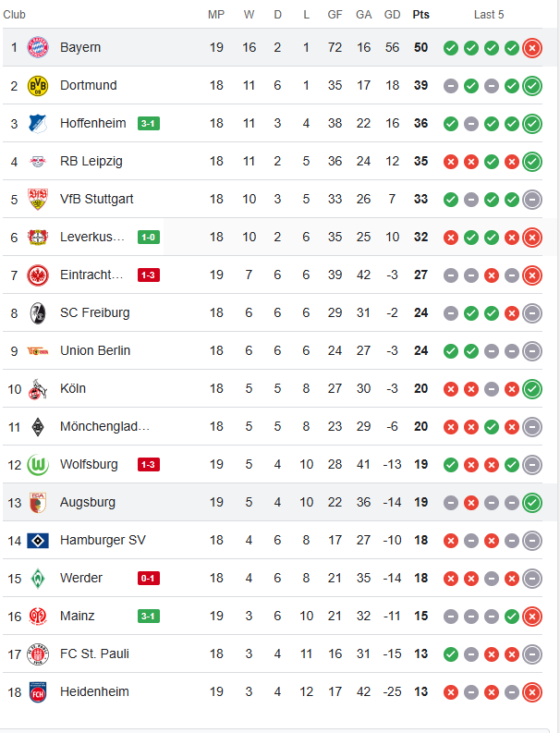The width and height of the screenshot is (560, 733).
Task: Click the Werder Bremen diamond logo
Action: click(x=37, y=578)
